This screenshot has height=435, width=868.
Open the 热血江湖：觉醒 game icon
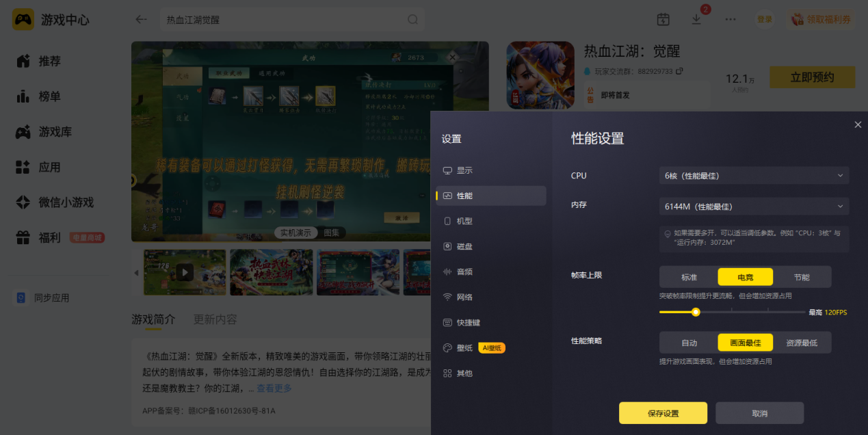click(x=540, y=75)
